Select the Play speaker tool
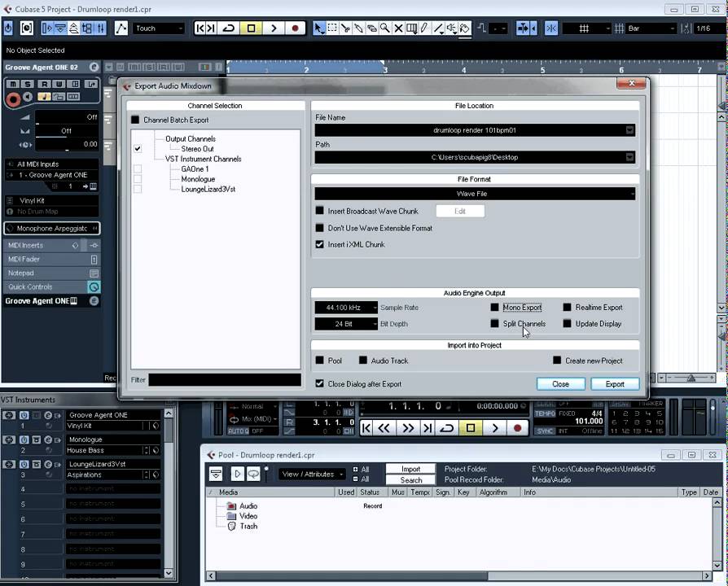The image size is (728, 586). [x=451, y=28]
